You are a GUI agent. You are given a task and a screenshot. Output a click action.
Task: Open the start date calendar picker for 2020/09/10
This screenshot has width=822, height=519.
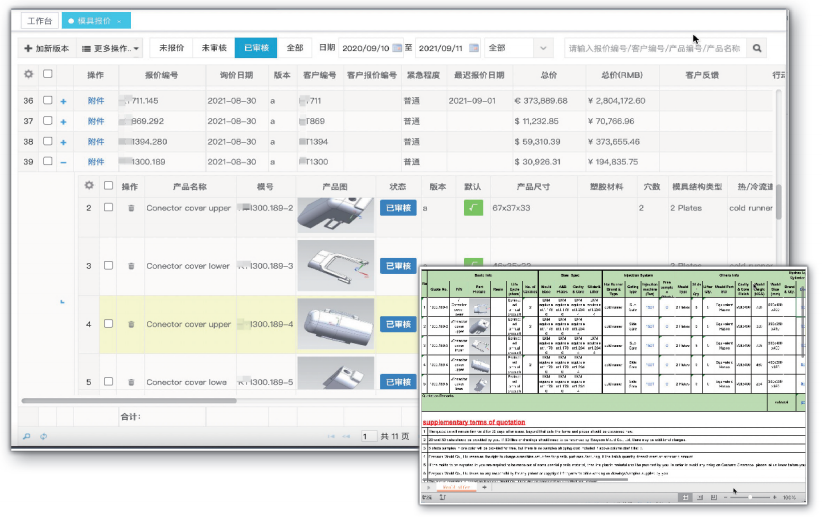[397, 48]
